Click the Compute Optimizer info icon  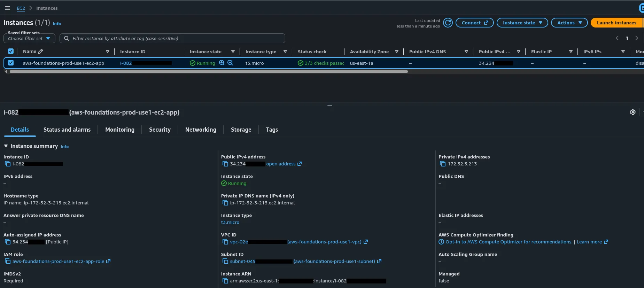(441, 242)
